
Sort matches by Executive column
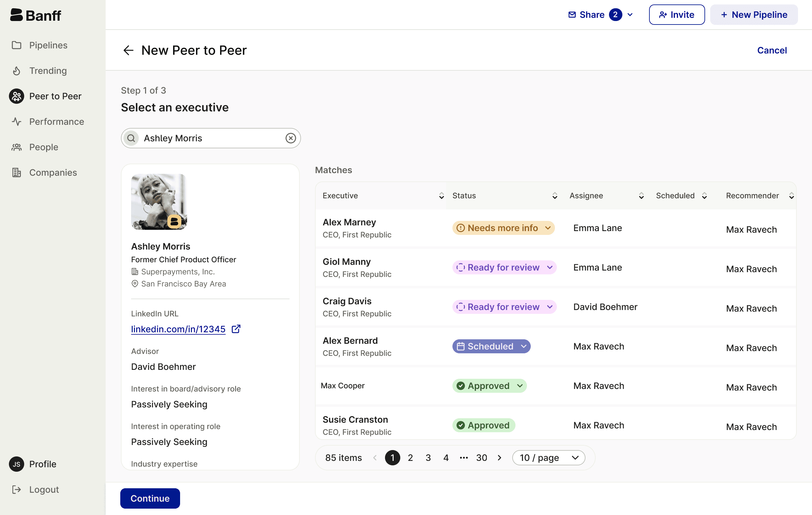point(441,196)
